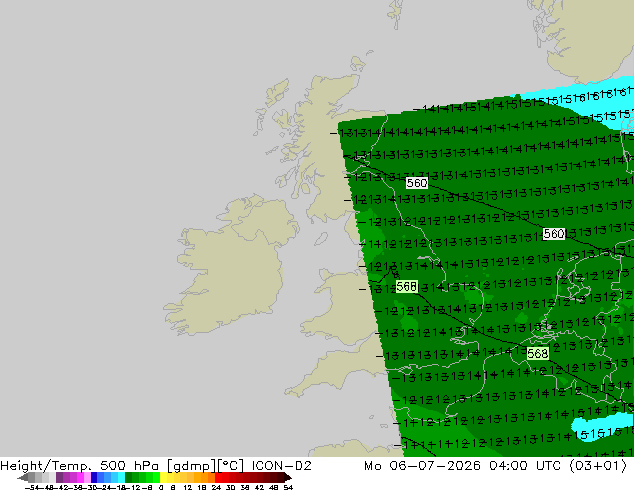The image size is (634, 490).
Task: Select the bright red swatch in the legend
Action: (x=218, y=477)
